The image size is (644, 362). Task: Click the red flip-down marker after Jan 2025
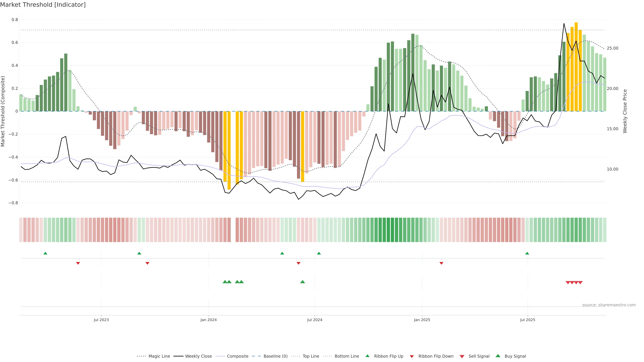point(441,263)
